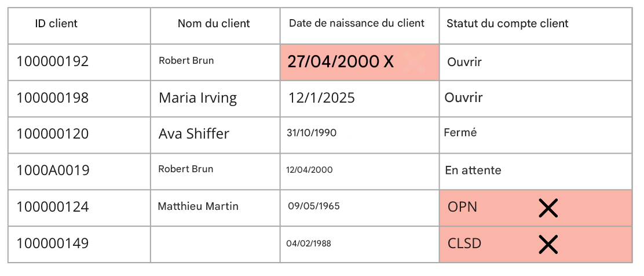Select the Matthieu Martin name cell

click(198, 206)
